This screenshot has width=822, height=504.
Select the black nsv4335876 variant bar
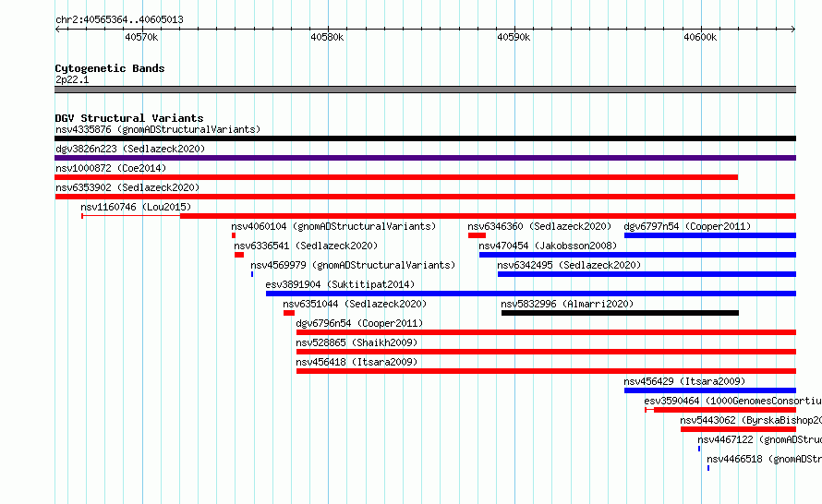425,138
